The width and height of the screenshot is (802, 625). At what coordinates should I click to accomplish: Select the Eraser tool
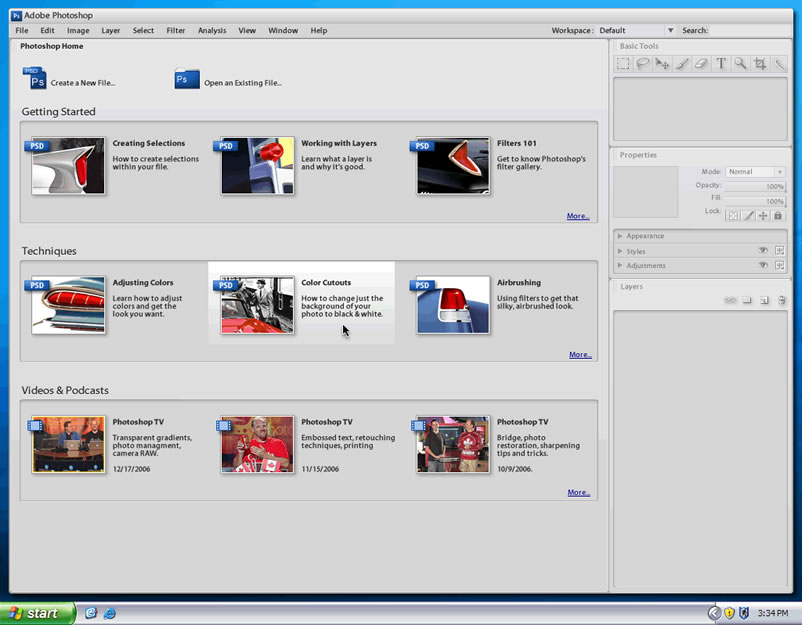coord(701,63)
